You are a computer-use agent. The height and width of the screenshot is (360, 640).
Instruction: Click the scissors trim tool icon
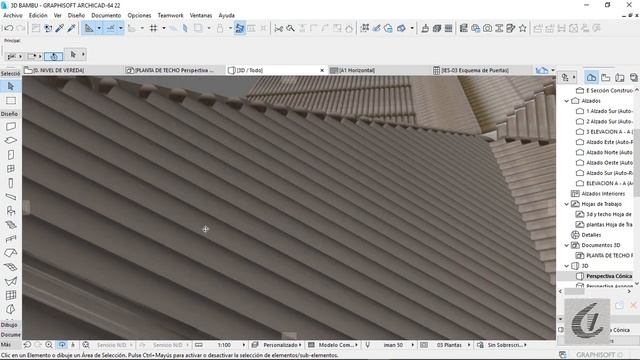(278, 28)
